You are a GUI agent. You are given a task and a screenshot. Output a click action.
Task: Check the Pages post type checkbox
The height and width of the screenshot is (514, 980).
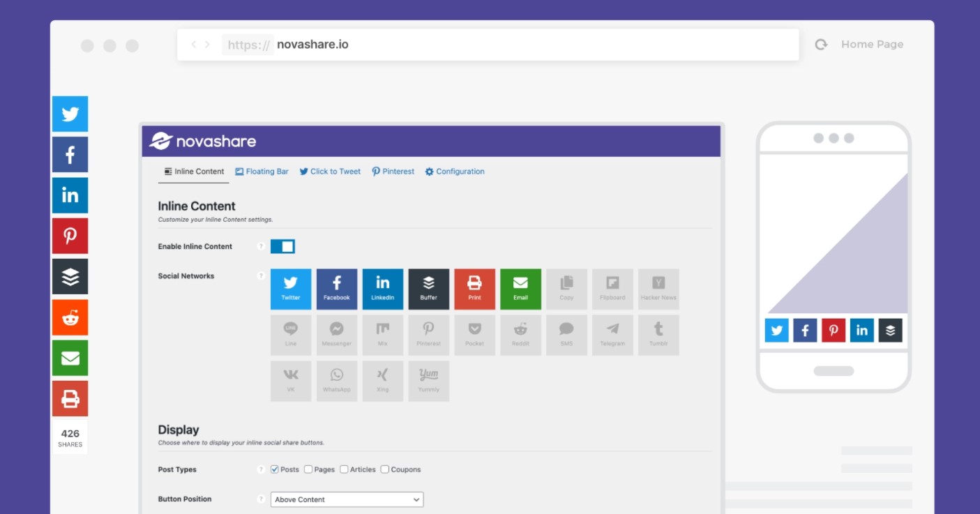[x=308, y=469]
